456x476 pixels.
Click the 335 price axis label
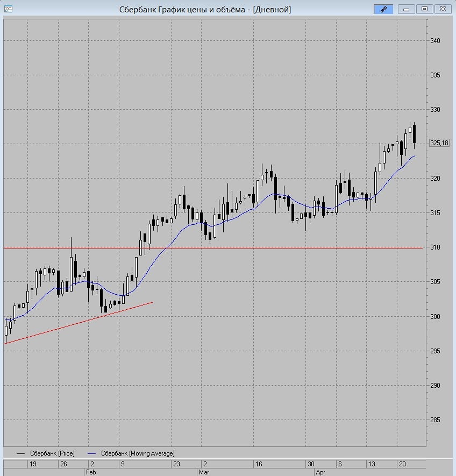[x=435, y=75]
